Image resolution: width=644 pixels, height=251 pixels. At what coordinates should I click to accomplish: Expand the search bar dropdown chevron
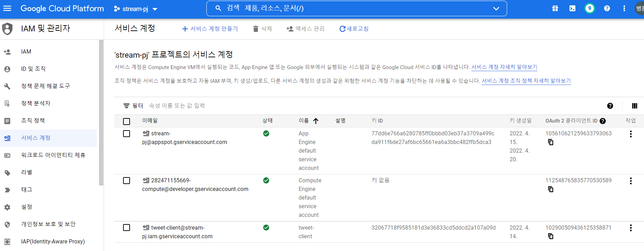[496, 9]
